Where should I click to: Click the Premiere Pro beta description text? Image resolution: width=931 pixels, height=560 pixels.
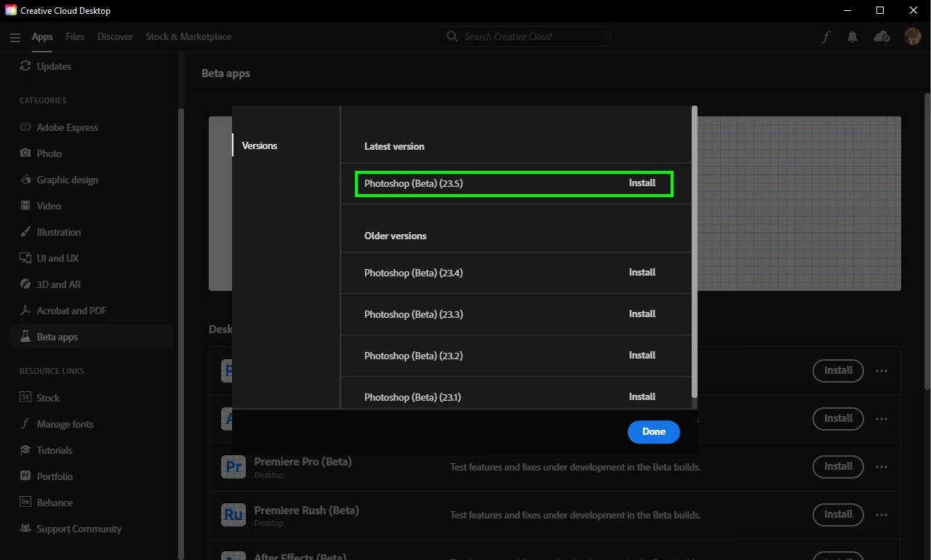tap(575, 467)
